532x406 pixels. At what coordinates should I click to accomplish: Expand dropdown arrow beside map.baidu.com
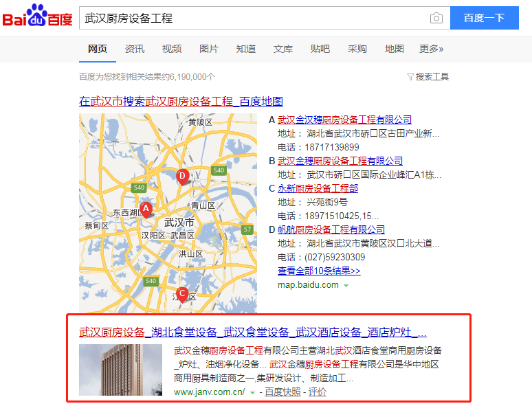click(x=346, y=286)
